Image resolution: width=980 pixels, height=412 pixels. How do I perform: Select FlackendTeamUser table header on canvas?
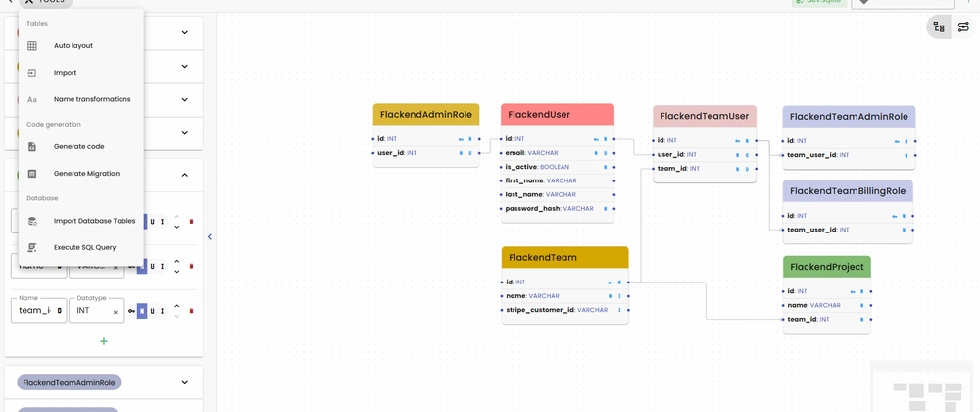[705, 116]
